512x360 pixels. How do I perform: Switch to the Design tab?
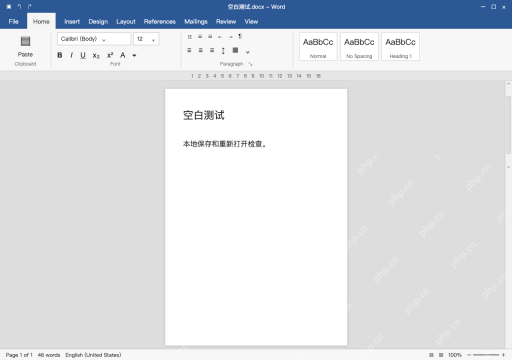(98, 22)
